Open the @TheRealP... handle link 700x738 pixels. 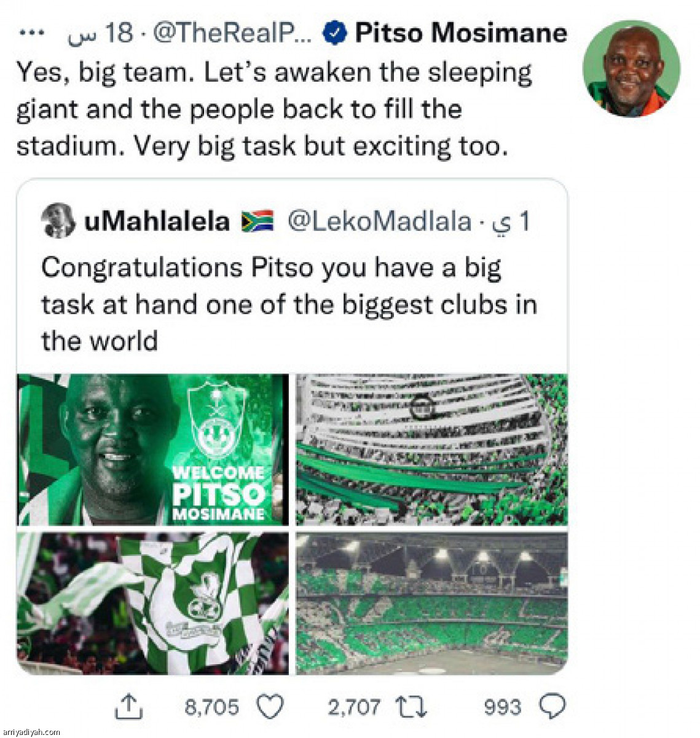pos(232,33)
